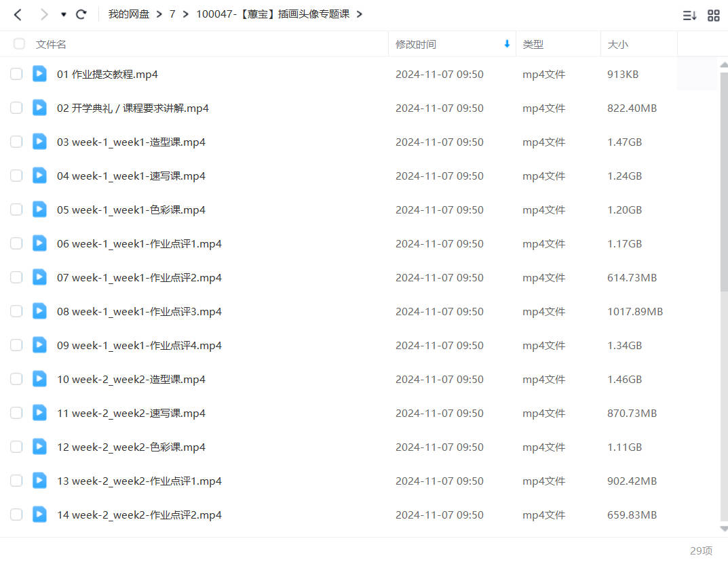Click the blue sort arrow in 修改时间
The height and width of the screenshot is (562, 728).
point(507,43)
